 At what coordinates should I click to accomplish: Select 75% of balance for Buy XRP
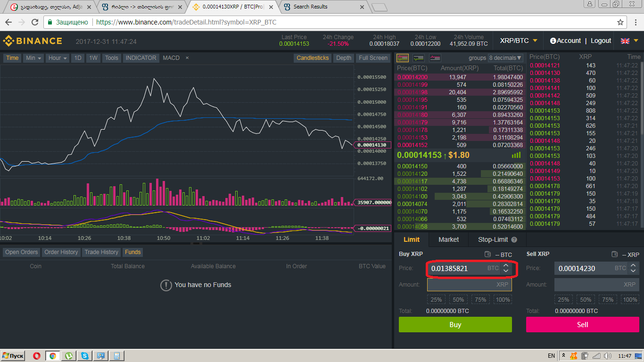pos(480,299)
